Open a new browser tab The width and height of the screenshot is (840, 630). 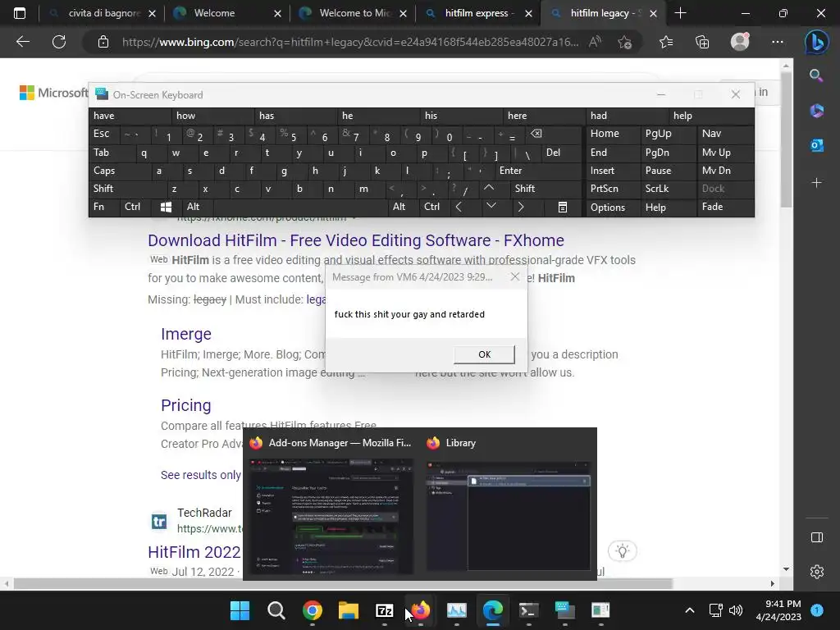pyautogui.click(x=680, y=13)
